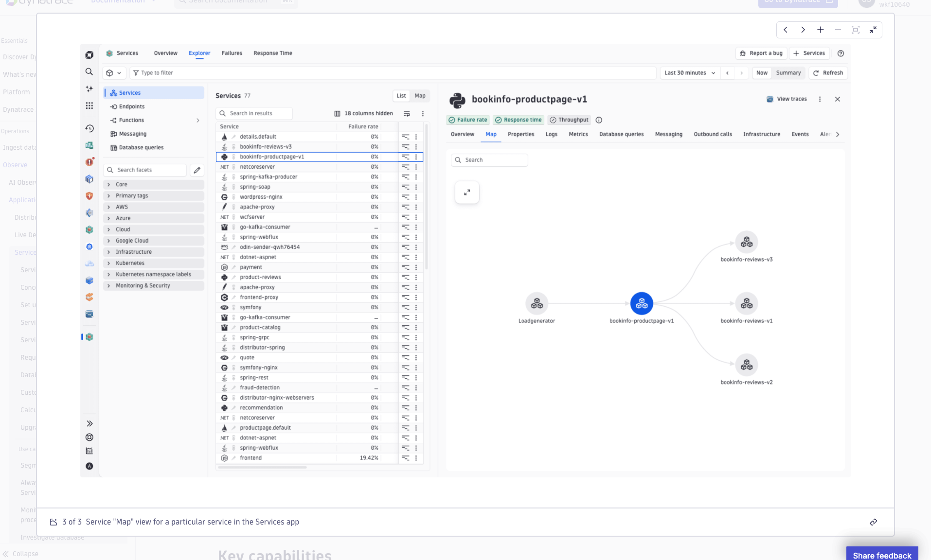Click the expand map arrows icon

pos(467,192)
